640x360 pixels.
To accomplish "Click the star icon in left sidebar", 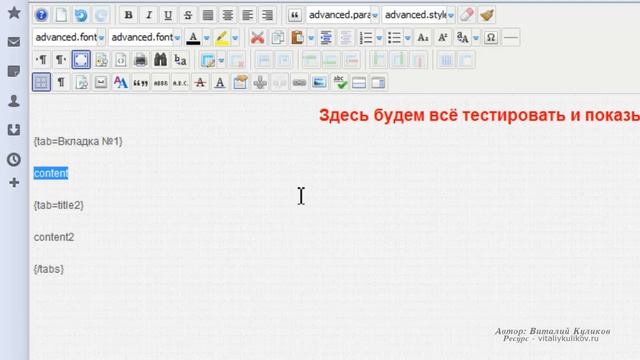I will pos(14,13).
